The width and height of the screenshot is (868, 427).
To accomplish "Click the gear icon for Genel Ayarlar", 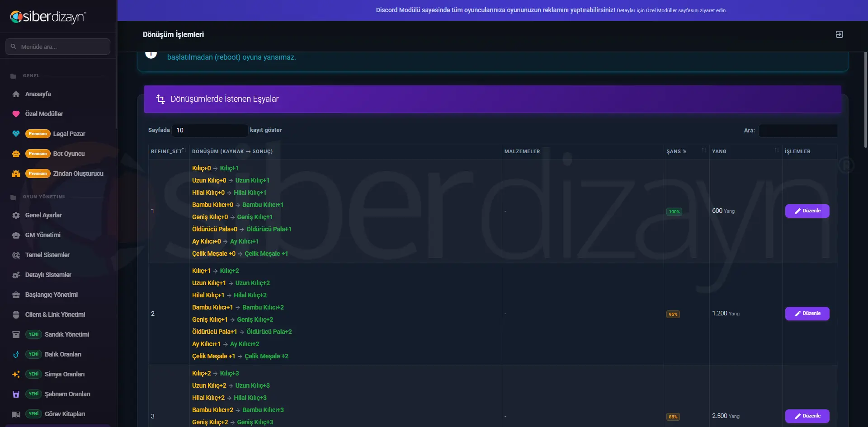I will (x=16, y=215).
